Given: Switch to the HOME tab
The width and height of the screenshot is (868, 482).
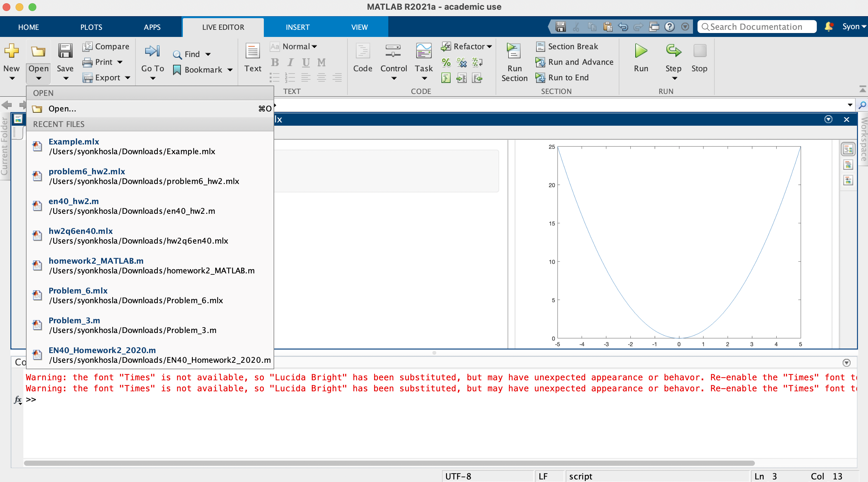Looking at the screenshot, I should coord(29,27).
